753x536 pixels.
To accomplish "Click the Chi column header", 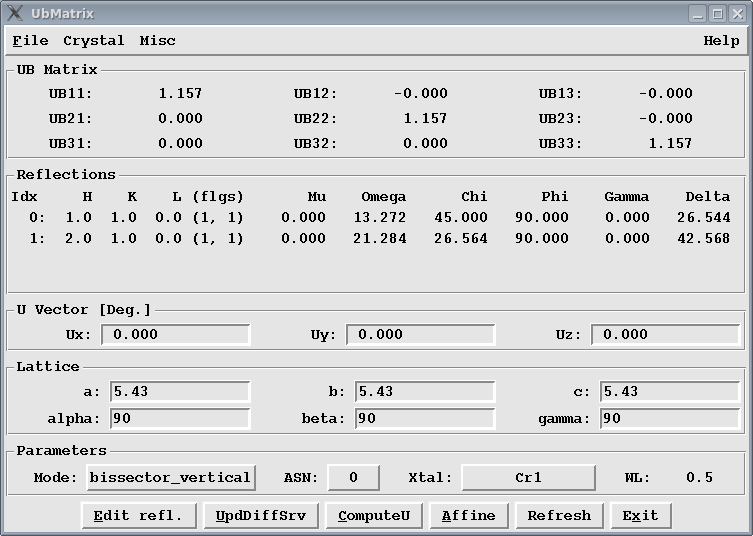I will click(474, 196).
